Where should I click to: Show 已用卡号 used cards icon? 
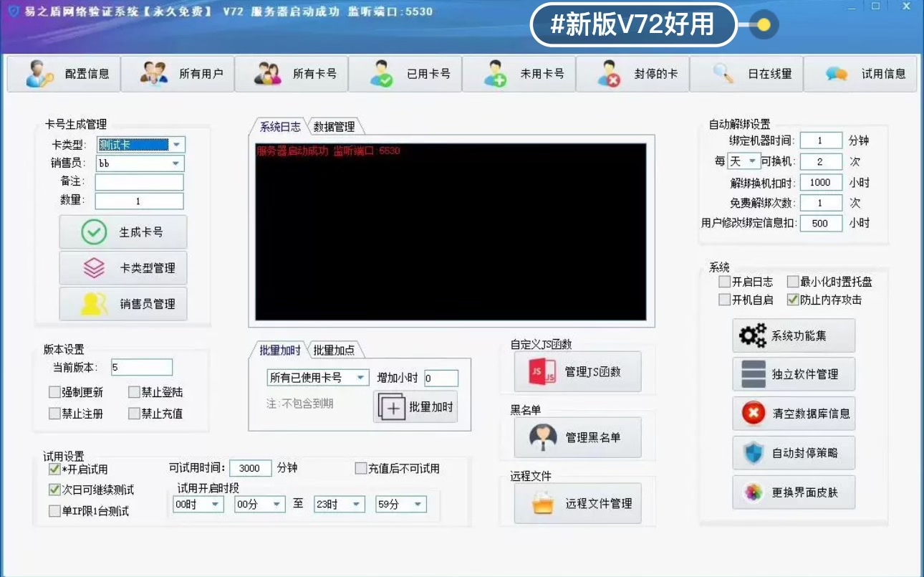coord(381,73)
